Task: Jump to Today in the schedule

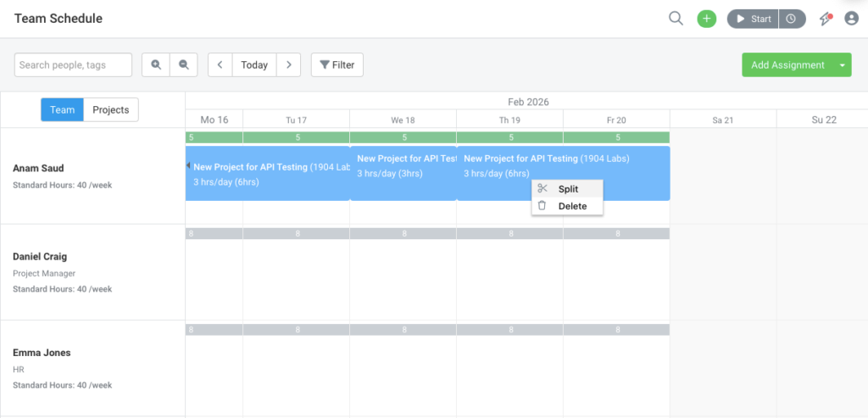Action: click(x=254, y=65)
